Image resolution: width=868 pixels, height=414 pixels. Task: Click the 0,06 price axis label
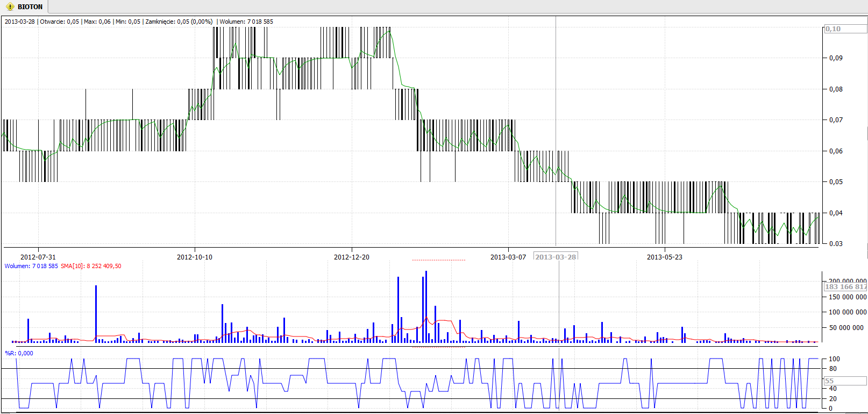(836, 151)
